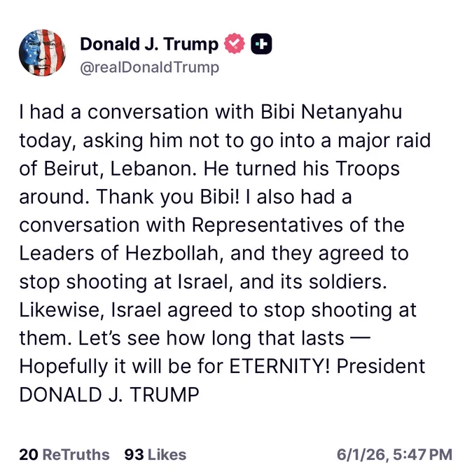This screenshot has height=476, width=472.
Task: Click the Thank you Bibi! phrase
Action: pos(168,197)
